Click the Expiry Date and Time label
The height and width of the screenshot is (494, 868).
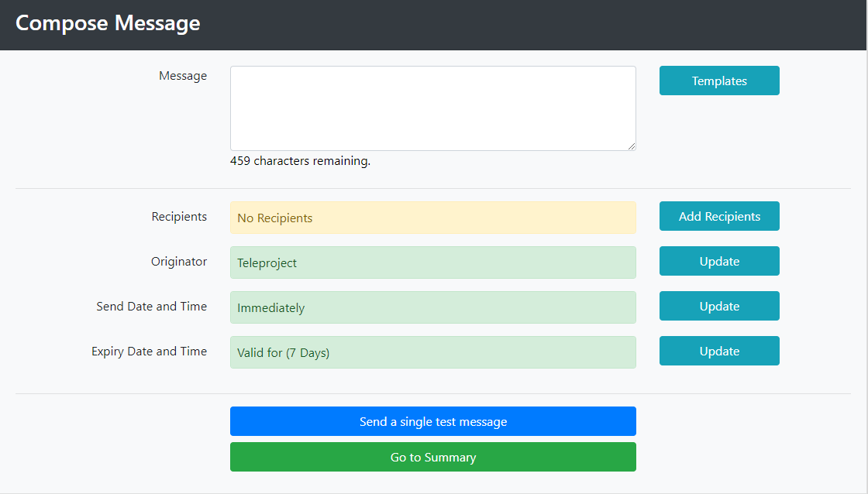[150, 352]
